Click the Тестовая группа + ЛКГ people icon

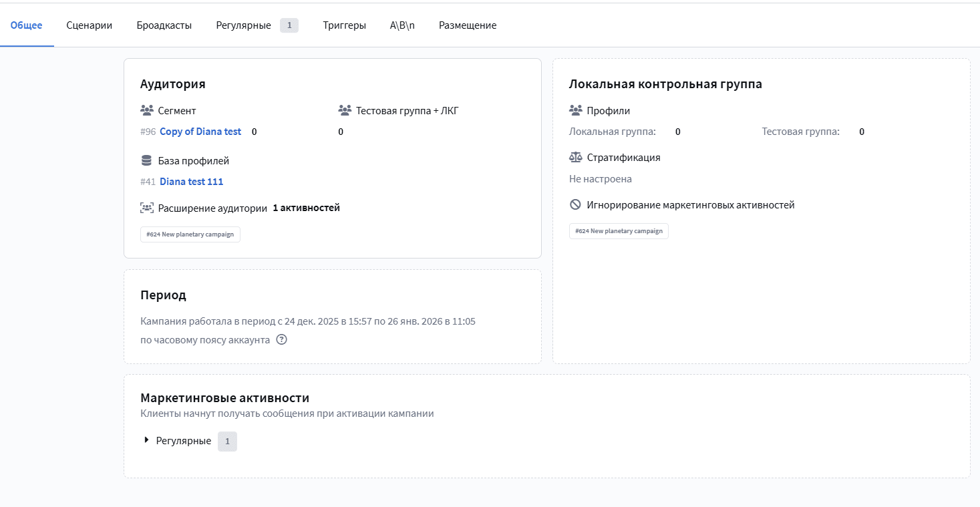point(345,110)
